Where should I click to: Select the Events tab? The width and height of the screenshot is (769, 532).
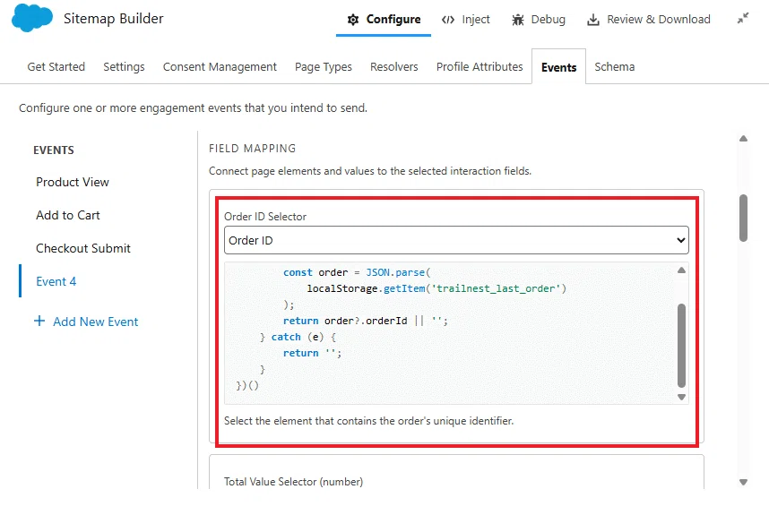tap(558, 67)
